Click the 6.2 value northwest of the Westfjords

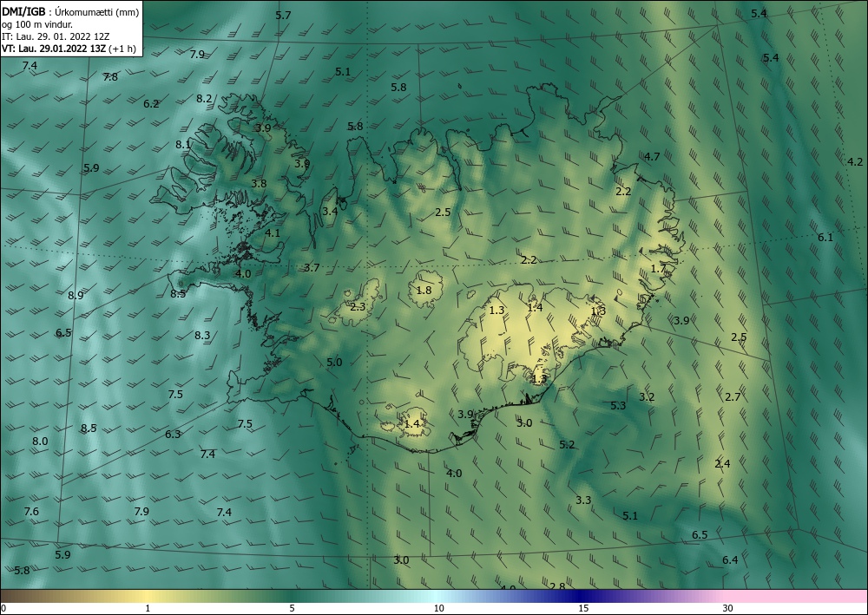[x=151, y=103]
